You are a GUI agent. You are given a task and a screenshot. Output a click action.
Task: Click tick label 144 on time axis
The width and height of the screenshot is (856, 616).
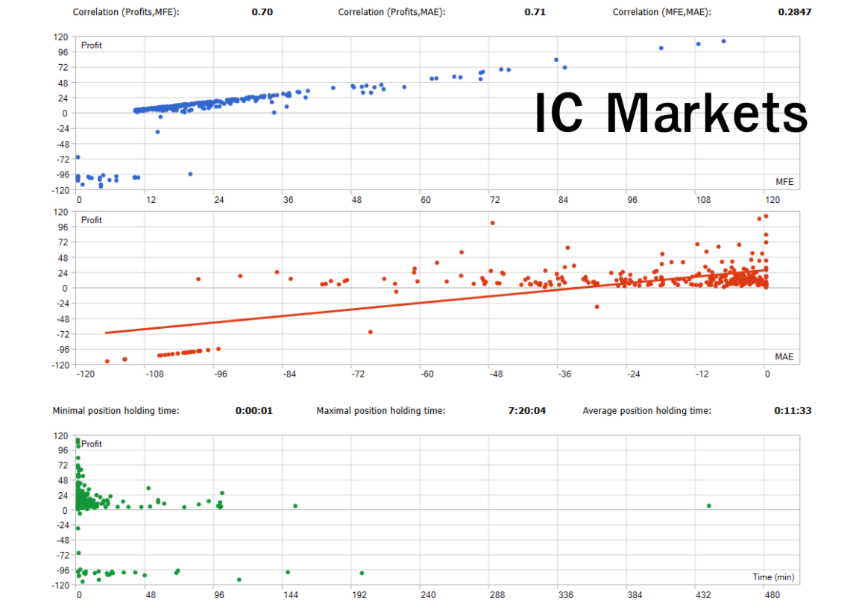(291, 595)
